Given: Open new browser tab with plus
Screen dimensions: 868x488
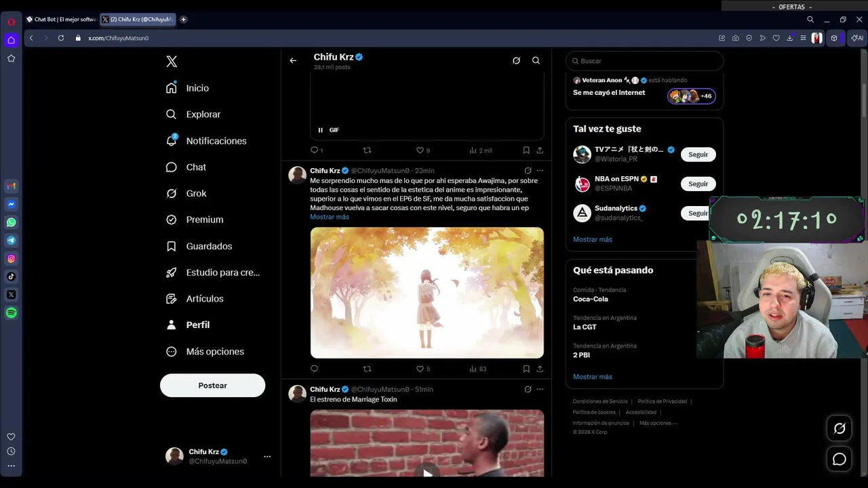Looking at the screenshot, I should coord(184,20).
